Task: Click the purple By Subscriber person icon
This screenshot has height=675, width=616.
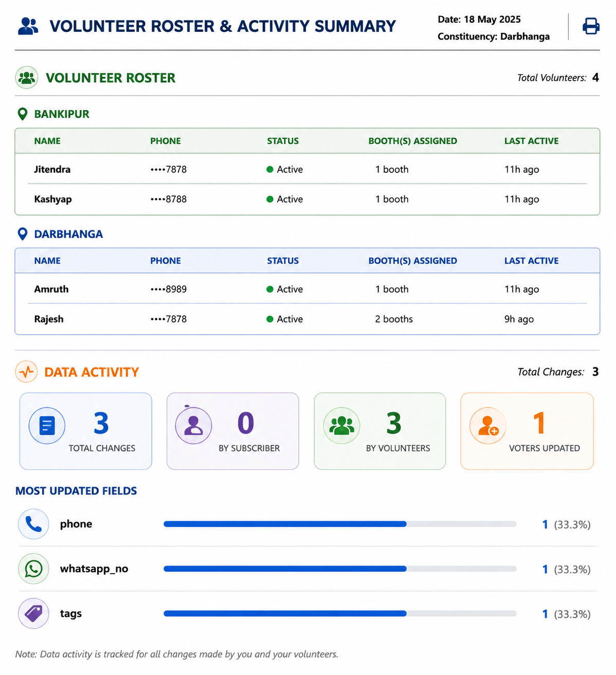Action: tap(194, 426)
